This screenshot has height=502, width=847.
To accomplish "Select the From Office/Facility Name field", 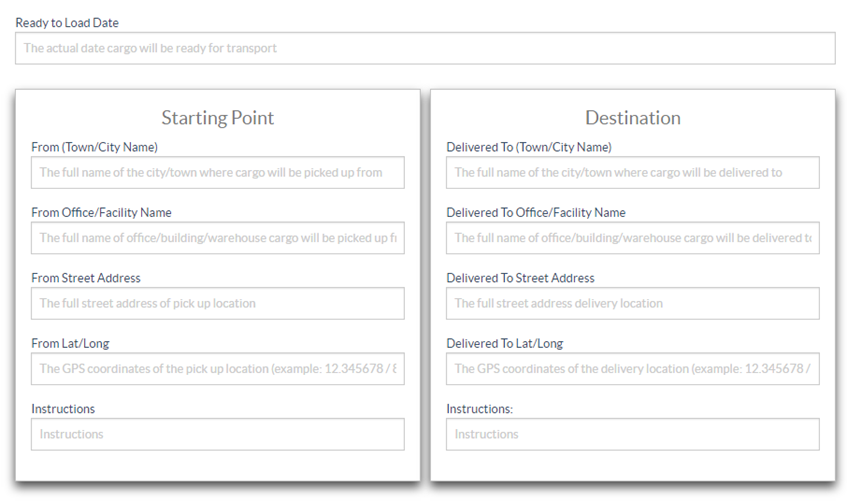I will (x=218, y=238).
